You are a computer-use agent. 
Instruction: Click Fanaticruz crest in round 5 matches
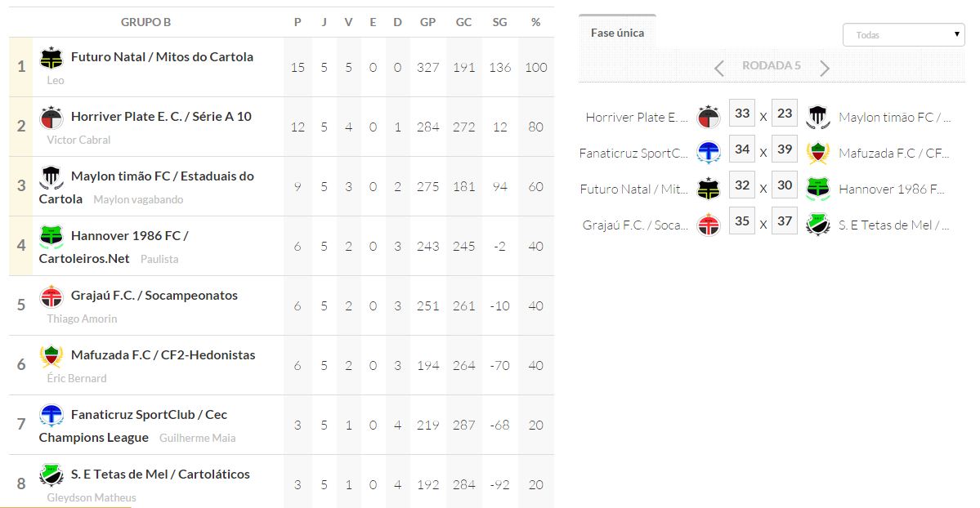tap(708, 153)
